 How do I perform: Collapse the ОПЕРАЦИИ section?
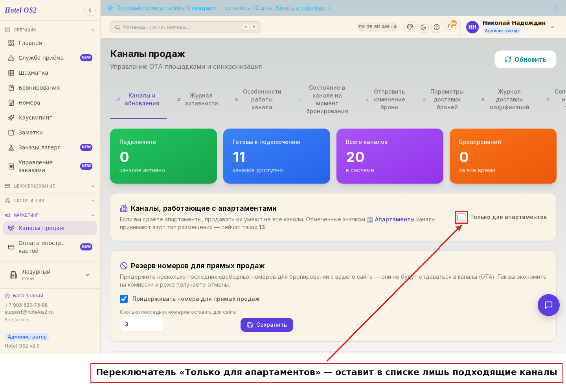click(x=50, y=30)
